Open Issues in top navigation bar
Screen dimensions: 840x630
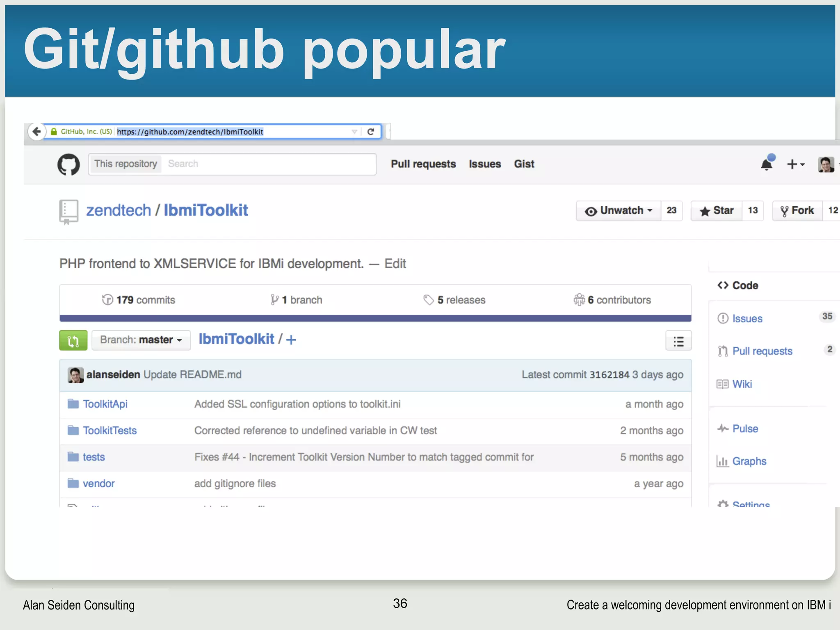click(485, 164)
